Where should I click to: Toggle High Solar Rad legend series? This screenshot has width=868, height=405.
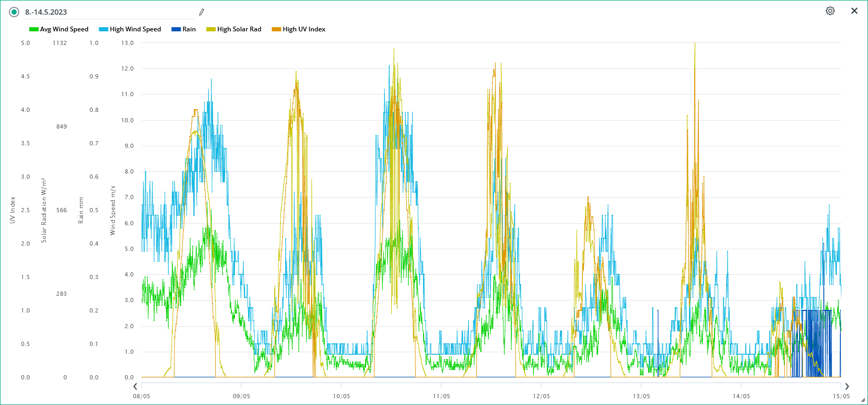pos(234,29)
